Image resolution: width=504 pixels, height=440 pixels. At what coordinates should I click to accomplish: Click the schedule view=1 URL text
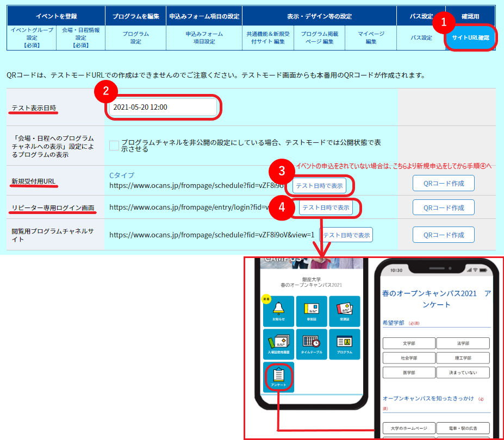click(212, 235)
